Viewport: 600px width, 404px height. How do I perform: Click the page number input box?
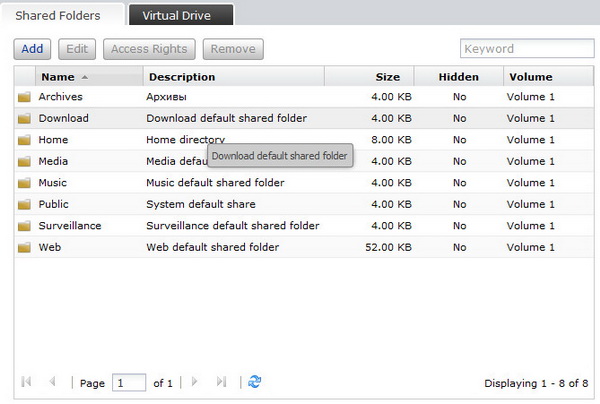click(129, 383)
